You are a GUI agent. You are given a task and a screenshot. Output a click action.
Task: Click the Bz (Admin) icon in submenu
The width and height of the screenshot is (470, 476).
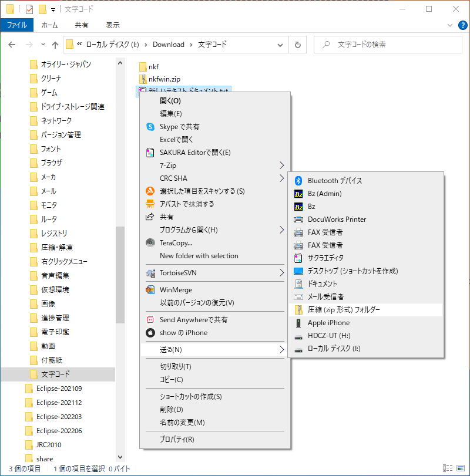tap(298, 194)
